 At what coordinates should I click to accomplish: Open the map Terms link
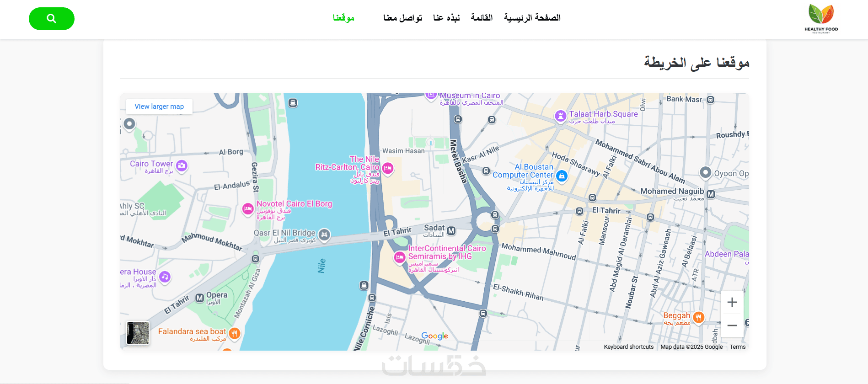coord(737,347)
